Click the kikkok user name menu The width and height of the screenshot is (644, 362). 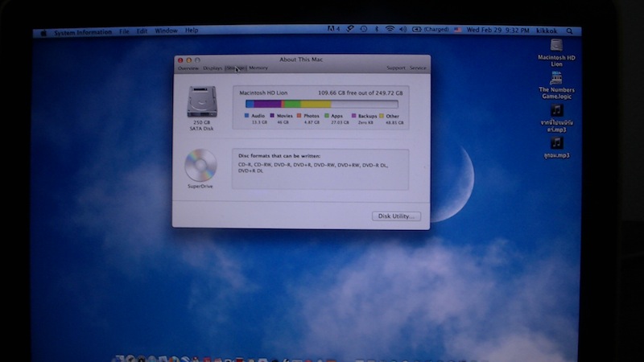(547, 31)
